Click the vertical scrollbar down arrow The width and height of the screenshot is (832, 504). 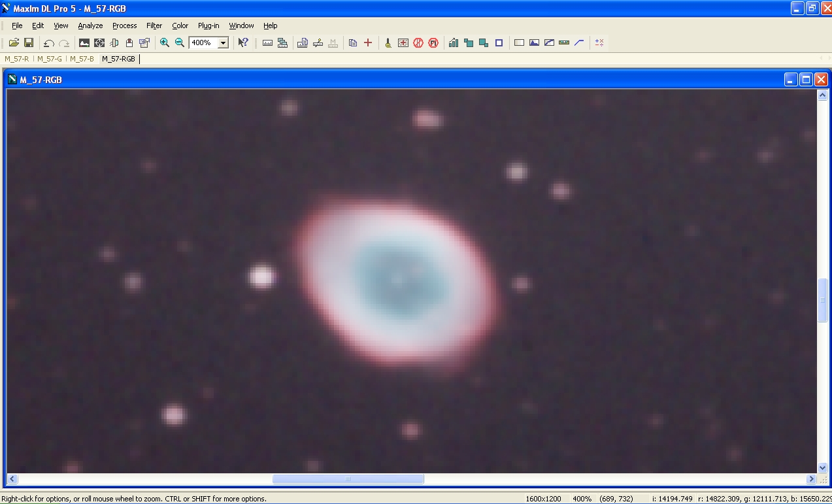click(x=823, y=467)
